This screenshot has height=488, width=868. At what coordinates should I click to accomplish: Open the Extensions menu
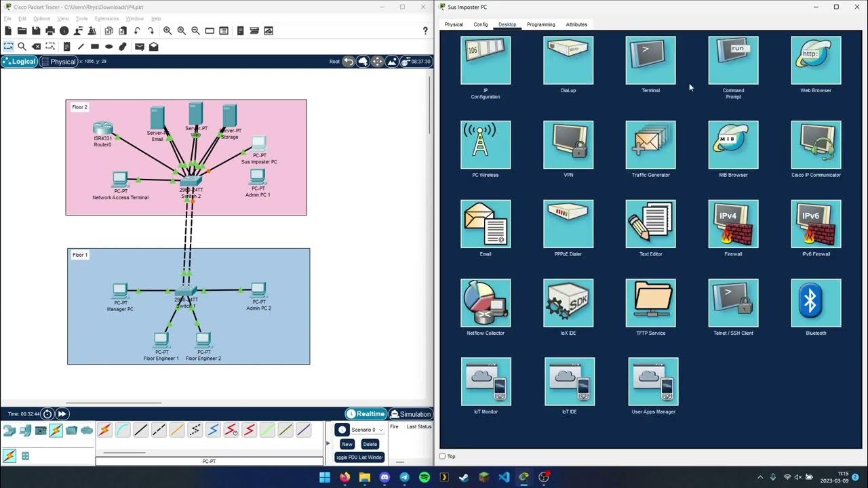pos(106,18)
